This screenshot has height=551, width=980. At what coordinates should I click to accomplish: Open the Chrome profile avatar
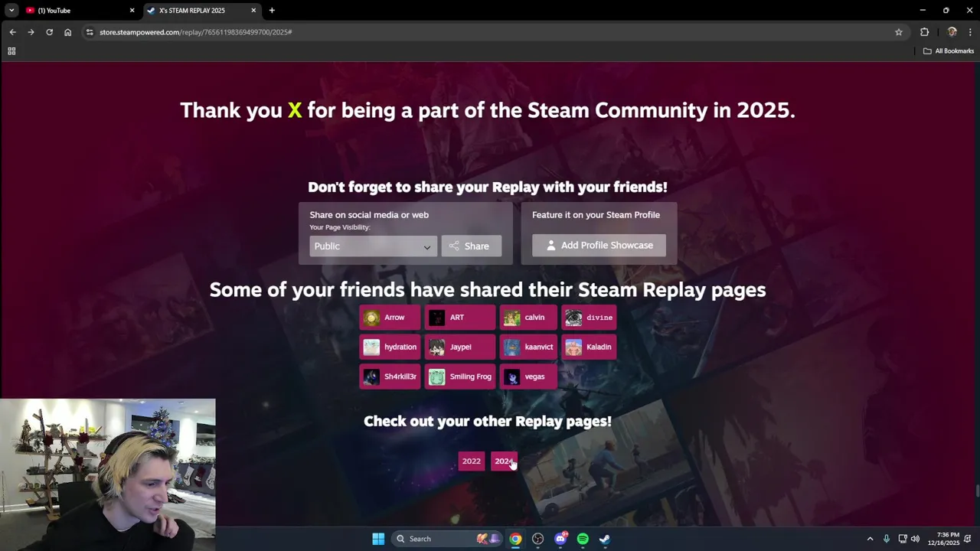point(952,32)
